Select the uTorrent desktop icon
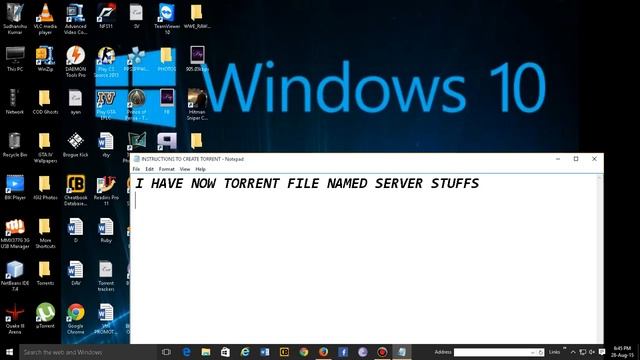The image size is (640, 360). tap(45, 316)
